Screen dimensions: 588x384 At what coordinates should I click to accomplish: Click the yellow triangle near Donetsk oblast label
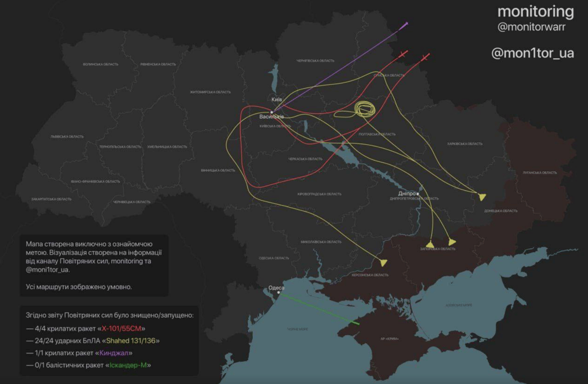tap(482, 196)
